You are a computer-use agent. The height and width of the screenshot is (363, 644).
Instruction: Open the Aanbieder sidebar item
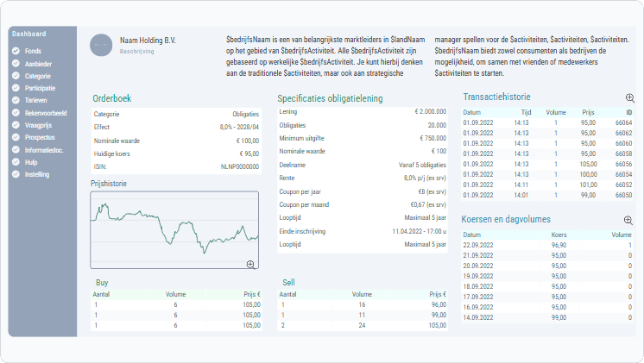tap(38, 64)
